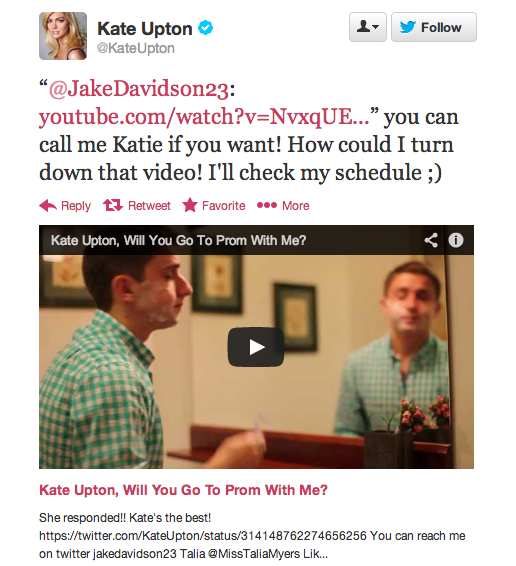This screenshot has height=566, width=516.
Task: Click the Retweet arrows icon
Action: pyautogui.click(x=113, y=205)
